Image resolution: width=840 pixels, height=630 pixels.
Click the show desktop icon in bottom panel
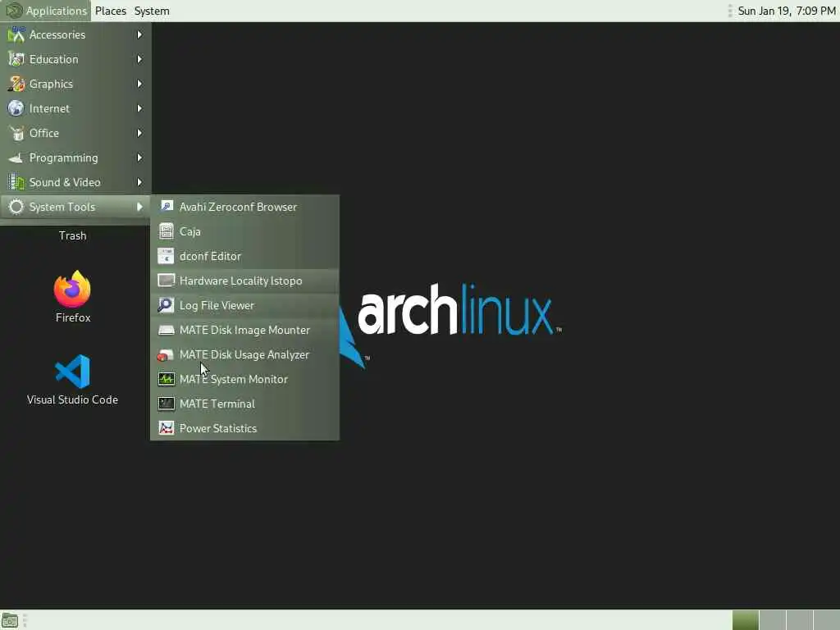[10, 620]
